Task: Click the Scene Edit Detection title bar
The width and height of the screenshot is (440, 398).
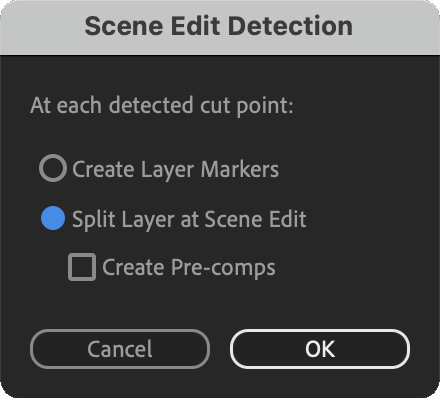Action: (220, 27)
